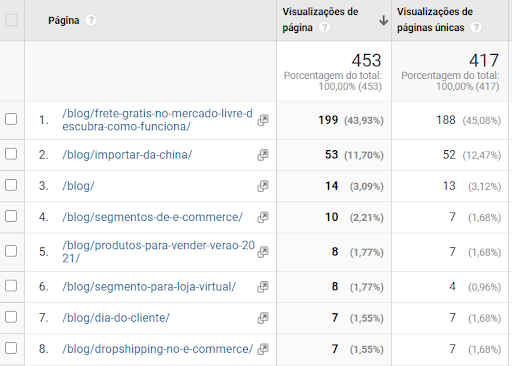Open the /blog/segmentos-de-e-commerce/ link

152,217
